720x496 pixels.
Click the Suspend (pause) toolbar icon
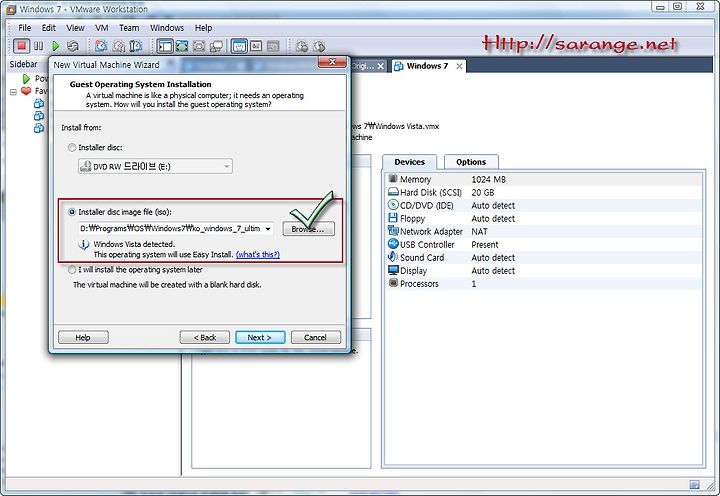(x=39, y=46)
